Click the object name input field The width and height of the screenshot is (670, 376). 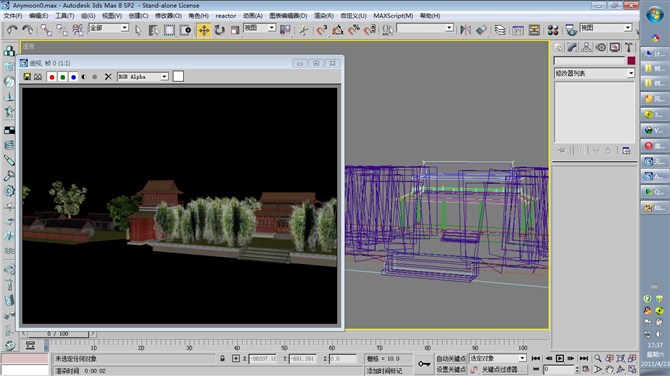[x=589, y=61]
